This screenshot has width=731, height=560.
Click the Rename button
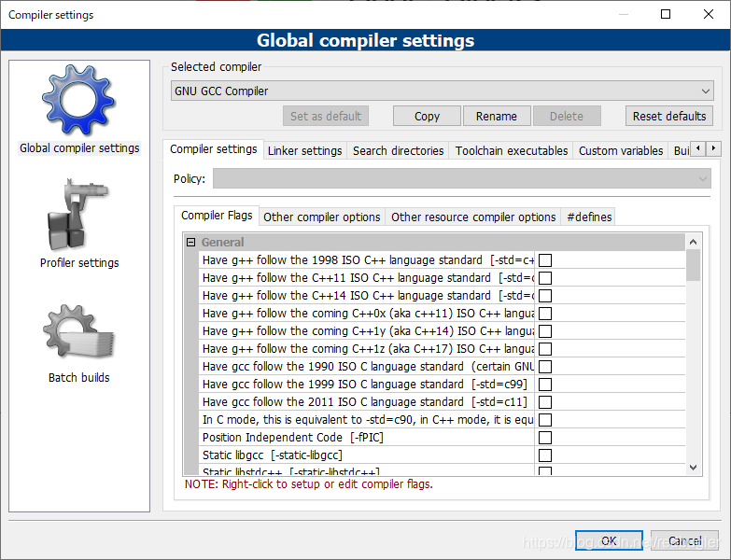[x=497, y=116]
